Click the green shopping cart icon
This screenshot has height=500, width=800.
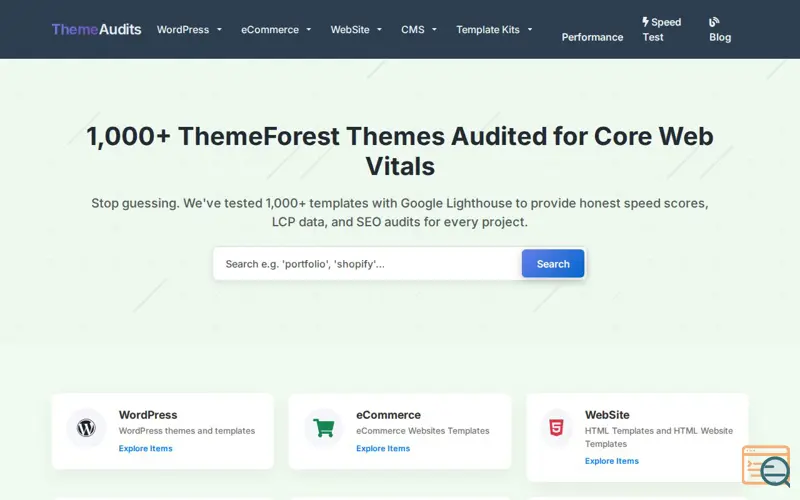[323, 428]
